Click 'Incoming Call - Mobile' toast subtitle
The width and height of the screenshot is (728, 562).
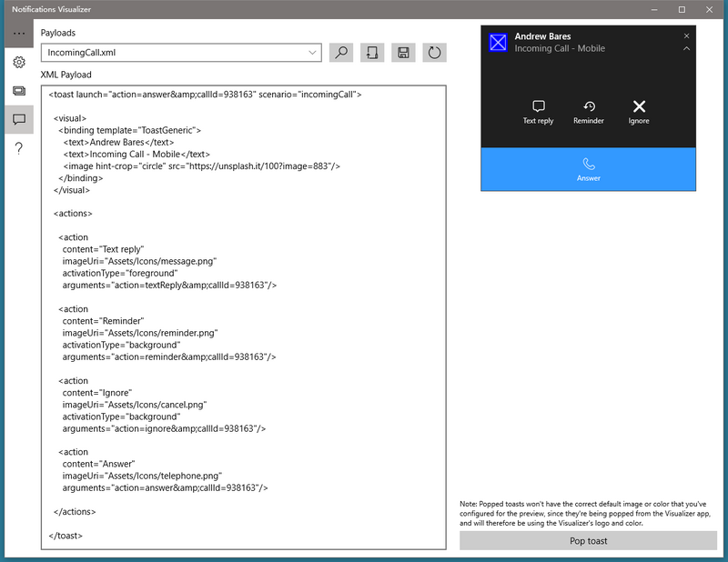560,48
